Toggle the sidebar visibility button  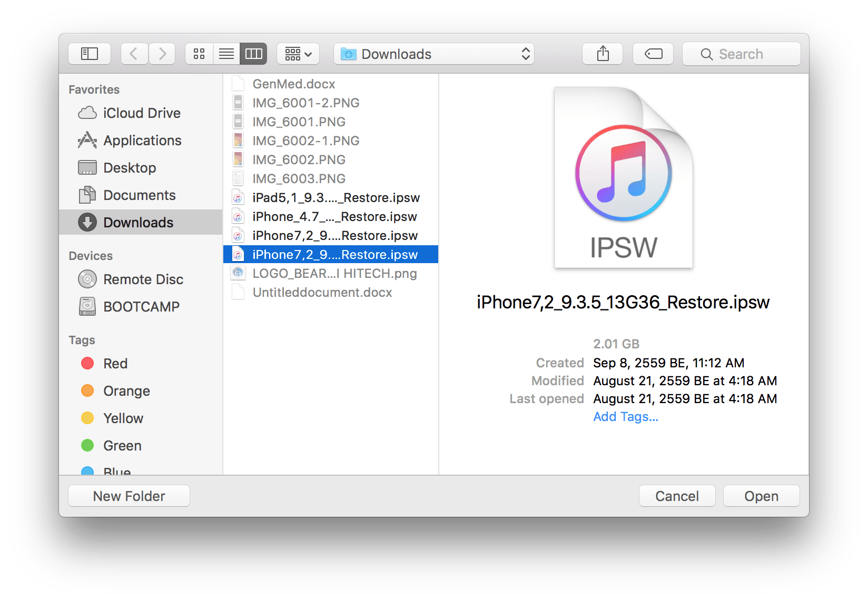pyautogui.click(x=90, y=54)
